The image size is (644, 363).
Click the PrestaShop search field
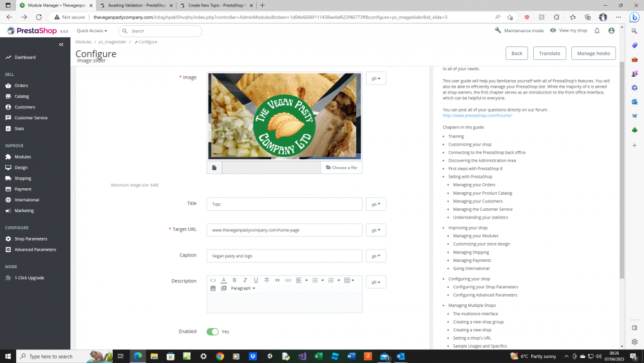[x=160, y=31]
